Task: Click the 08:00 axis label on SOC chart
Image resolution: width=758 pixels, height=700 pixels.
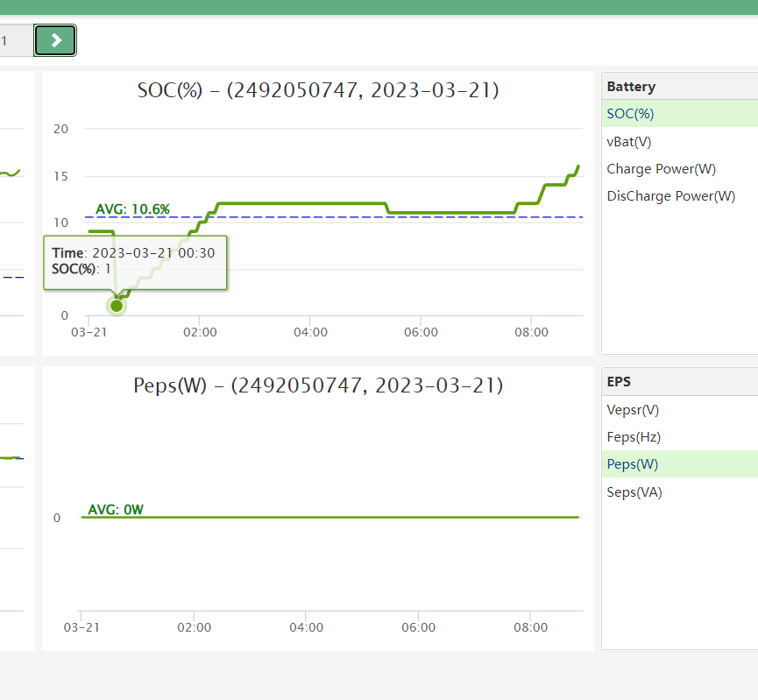Action: click(x=531, y=332)
